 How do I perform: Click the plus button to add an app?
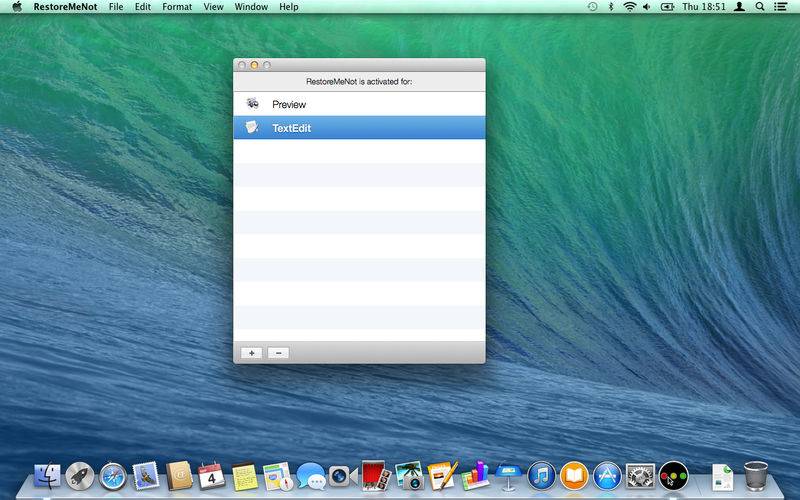click(252, 353)
